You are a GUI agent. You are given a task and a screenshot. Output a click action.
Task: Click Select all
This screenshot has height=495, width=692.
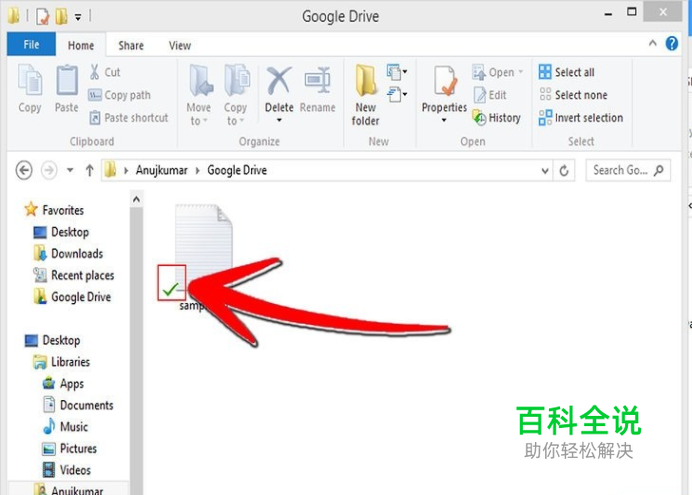tap(567, 72)
